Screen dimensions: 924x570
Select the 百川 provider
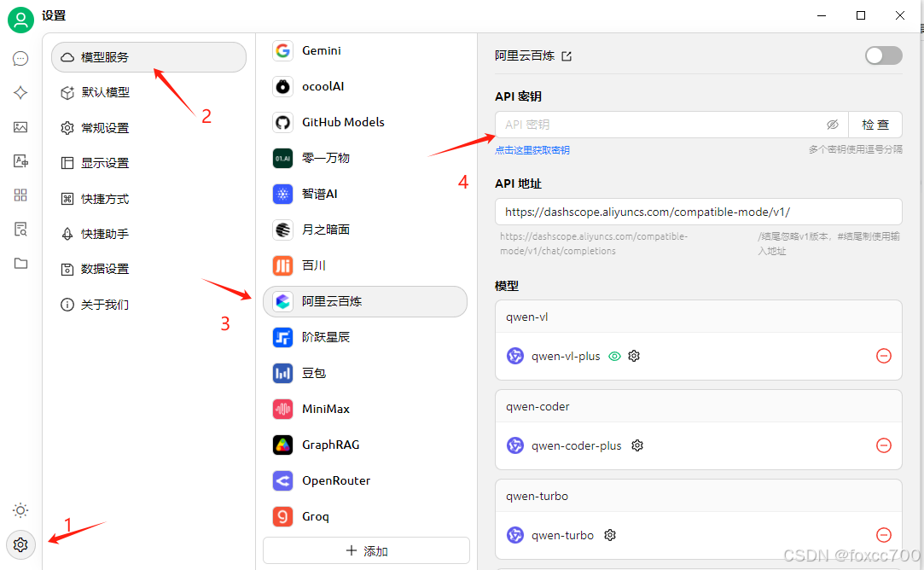(365, 266)
